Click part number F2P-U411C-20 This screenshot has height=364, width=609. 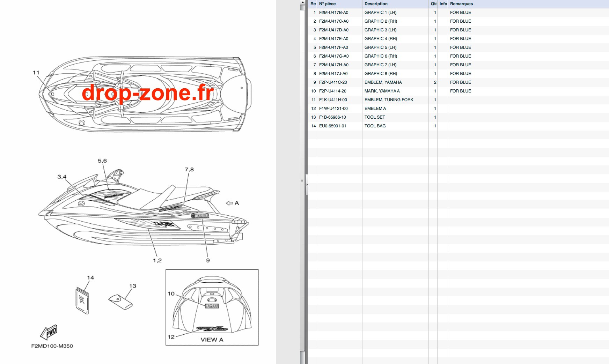click(333, 82)
